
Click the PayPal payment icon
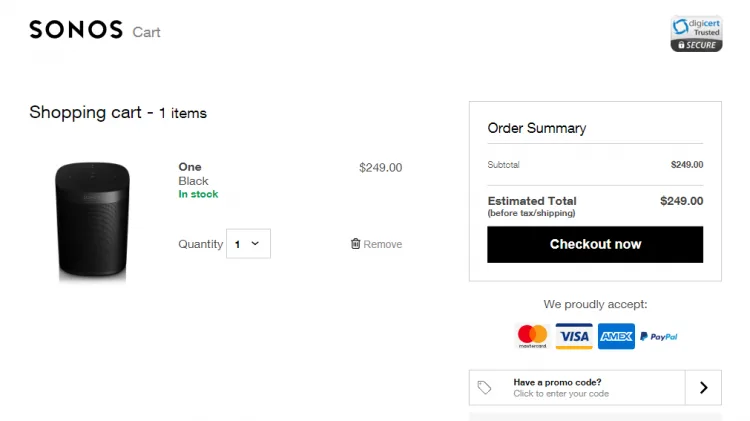tap(659, 337)
